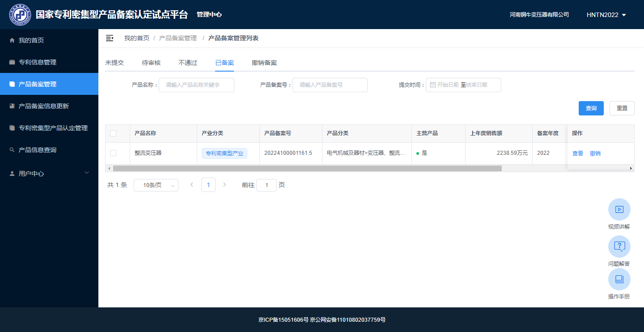Viewport: 644px width, 332px height.
Task: Focus the 产品备案号 input field
Action: (330, 85)
